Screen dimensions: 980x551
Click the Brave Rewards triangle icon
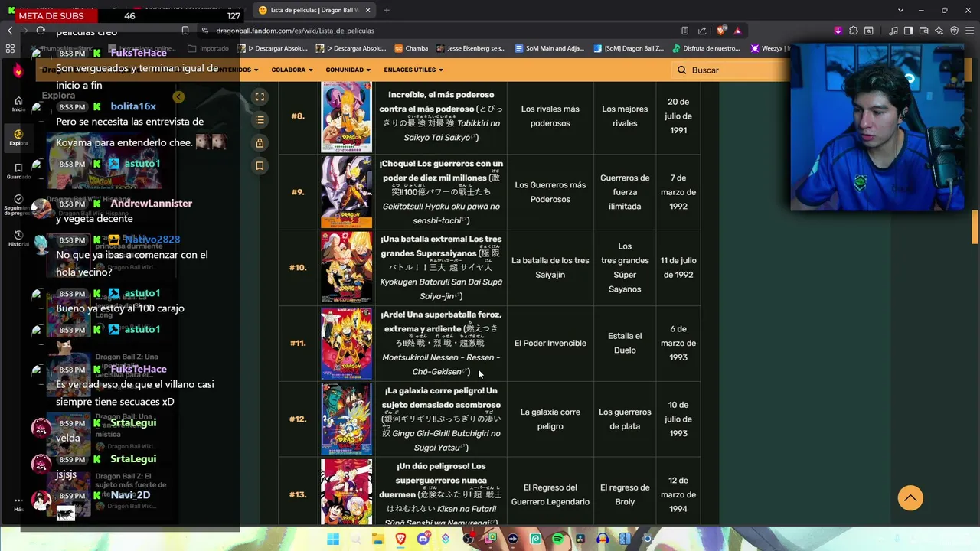tap(737, 31)
